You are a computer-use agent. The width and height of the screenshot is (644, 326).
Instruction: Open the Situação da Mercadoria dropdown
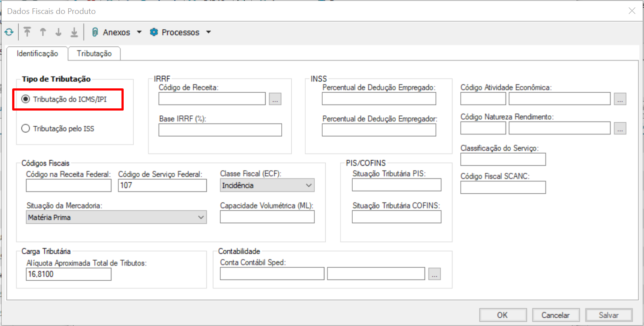coord(116,217)
